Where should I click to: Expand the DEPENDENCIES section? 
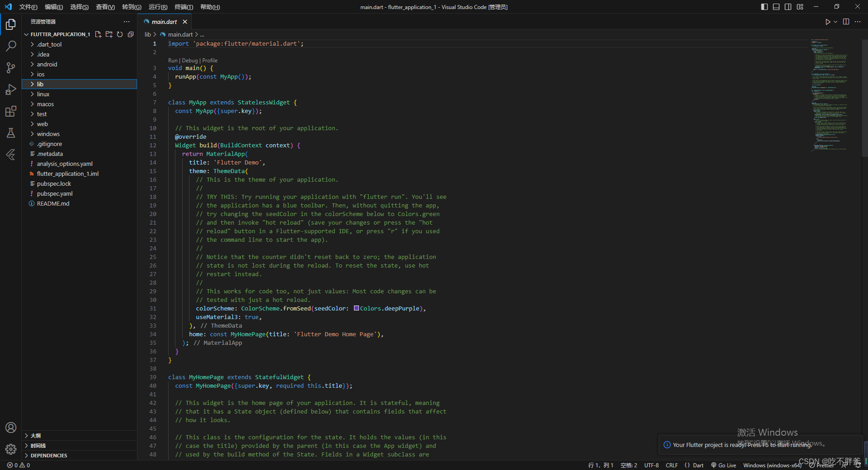(79, 456)
